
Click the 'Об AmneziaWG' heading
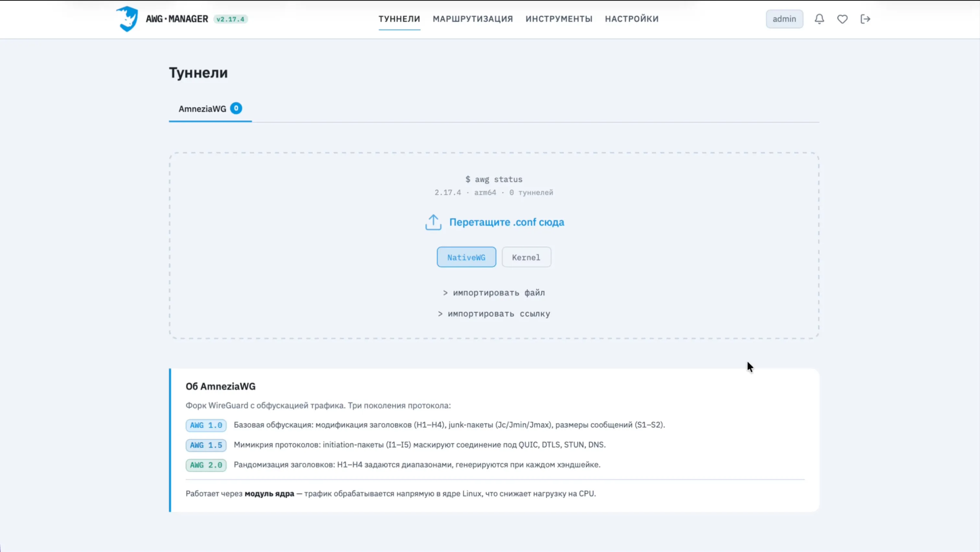point(221,386)
